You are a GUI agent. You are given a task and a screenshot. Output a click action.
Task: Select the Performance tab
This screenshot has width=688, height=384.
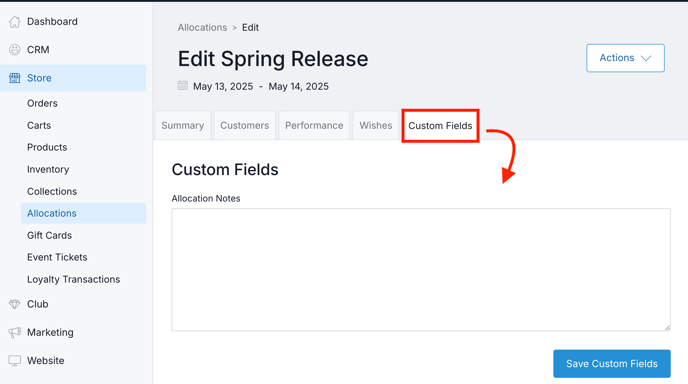click(314, 126)
